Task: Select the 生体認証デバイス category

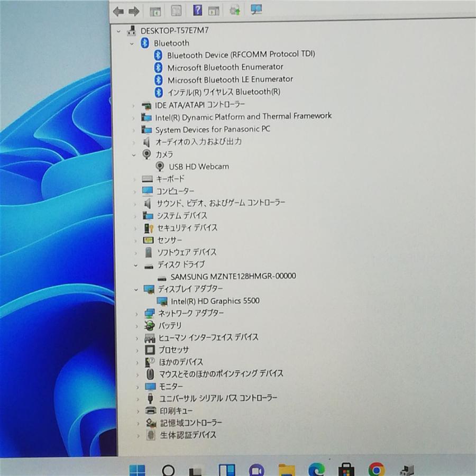Action: coord(188,435)
